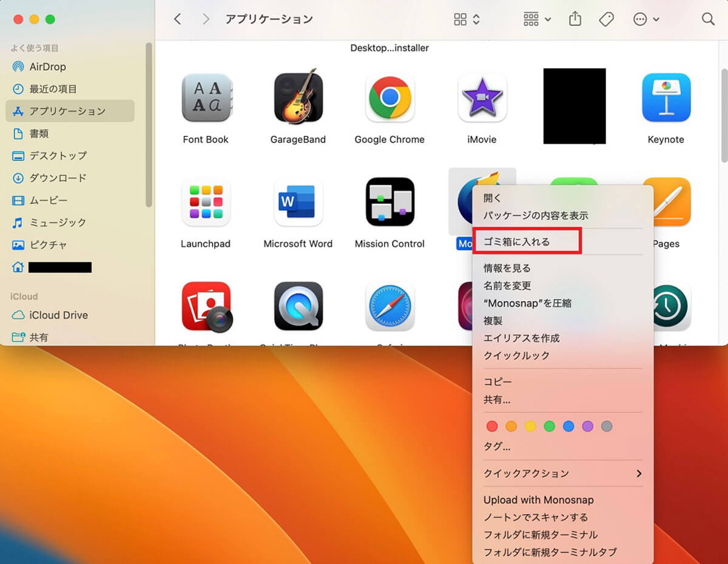Apply the orange tag color dot
The width and height of the screenshot is (728, 564).
[511, 426]
